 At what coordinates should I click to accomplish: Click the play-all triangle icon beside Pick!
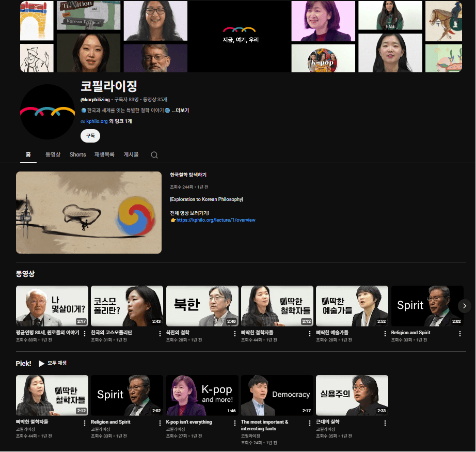point(42,363)
